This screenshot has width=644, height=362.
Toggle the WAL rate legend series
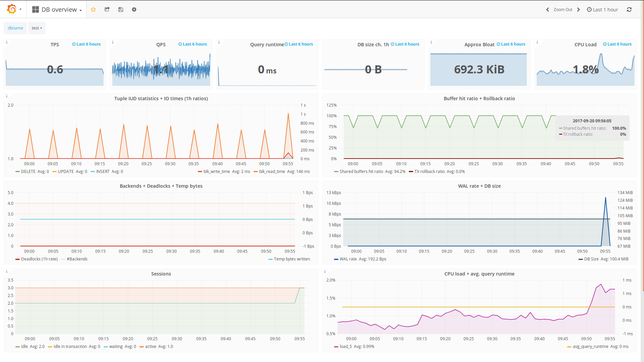coord(348,259)
